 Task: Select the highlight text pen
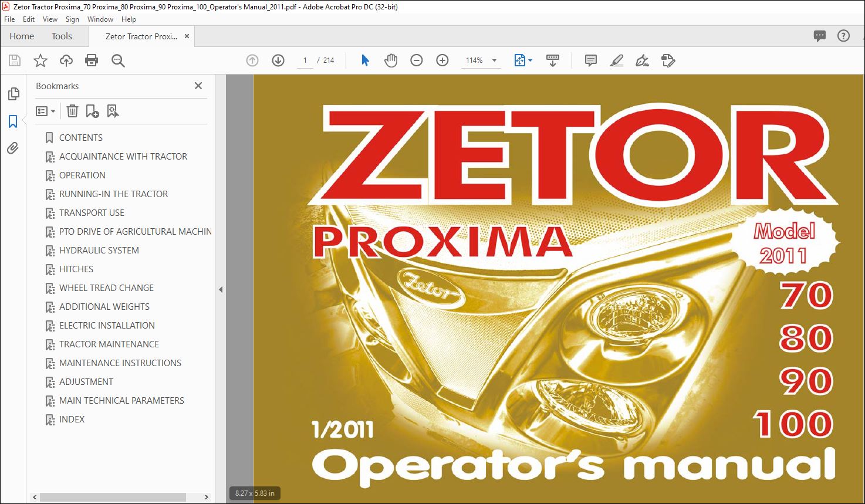tap(617, 60)
